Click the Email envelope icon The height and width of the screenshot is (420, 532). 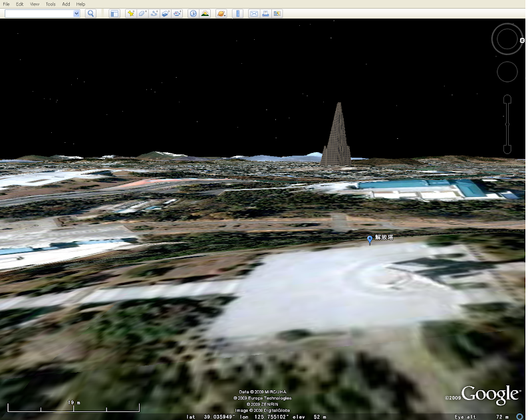254,13
